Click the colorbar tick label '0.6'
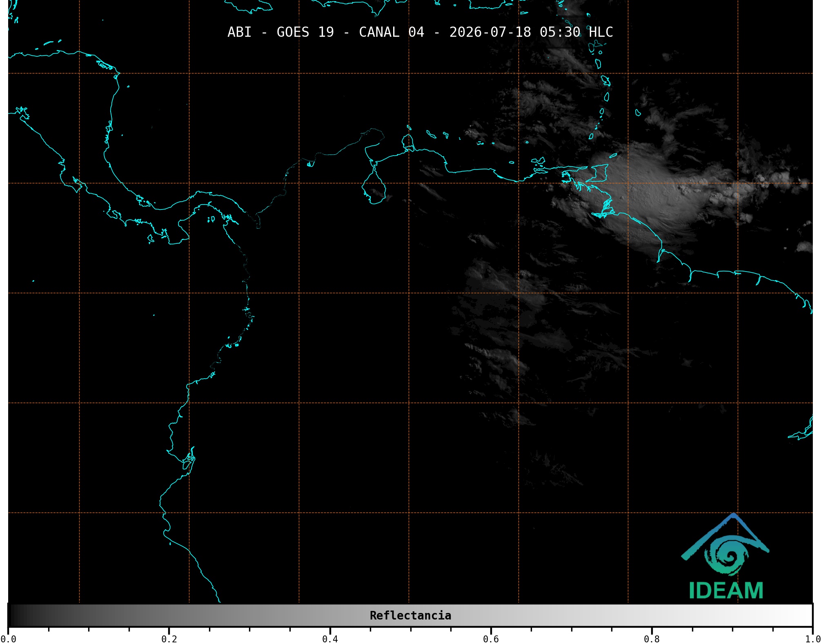The width and height of the screenshot is (821, 644). (491, 639)
